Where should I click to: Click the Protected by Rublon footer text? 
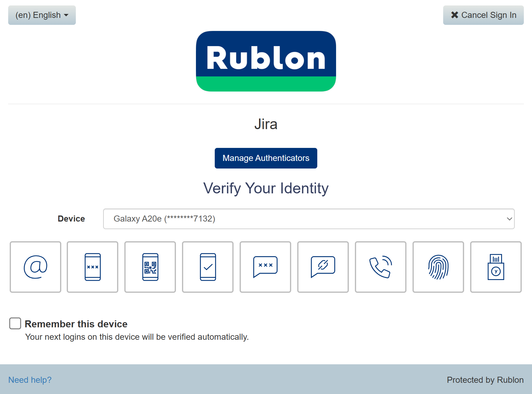click(485, 380)
